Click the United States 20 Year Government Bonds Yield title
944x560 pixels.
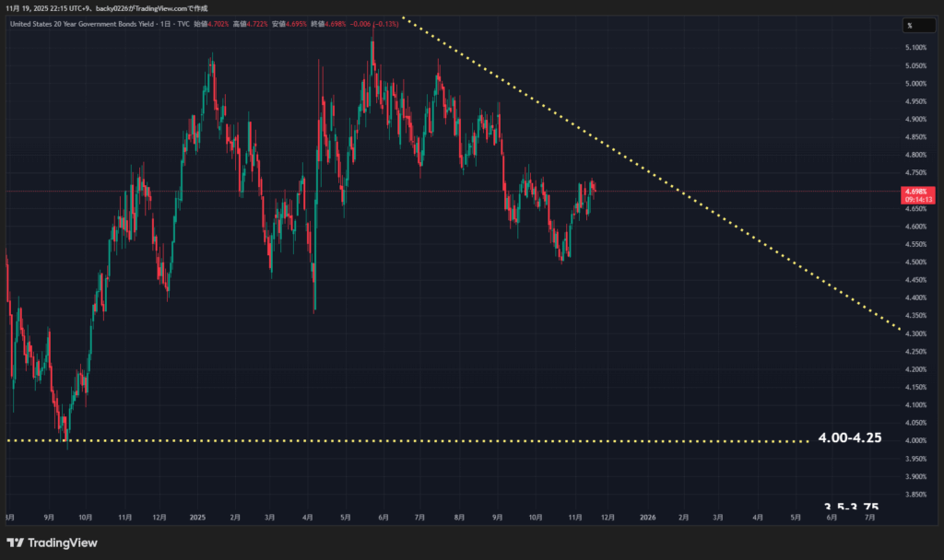[x=88, y=23]
